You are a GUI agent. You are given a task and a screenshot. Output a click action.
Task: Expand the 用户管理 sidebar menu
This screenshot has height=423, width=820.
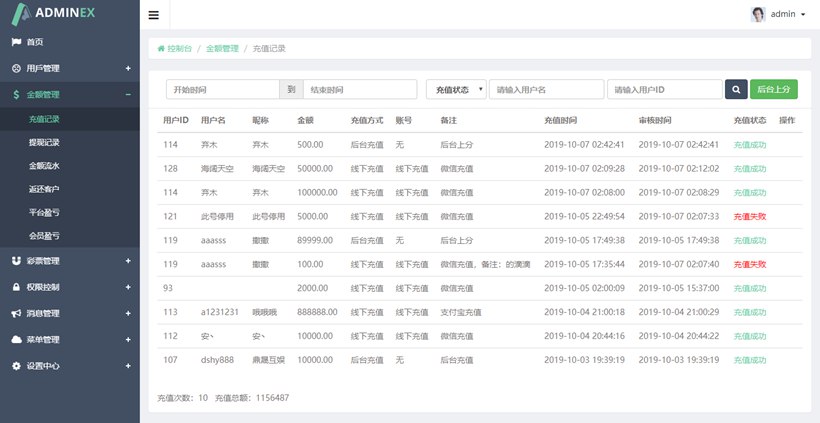[69, 68]
